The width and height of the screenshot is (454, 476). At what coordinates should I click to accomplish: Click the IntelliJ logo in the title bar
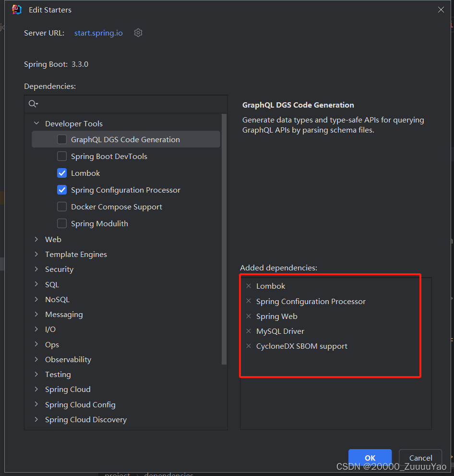[x=17, y=10]
